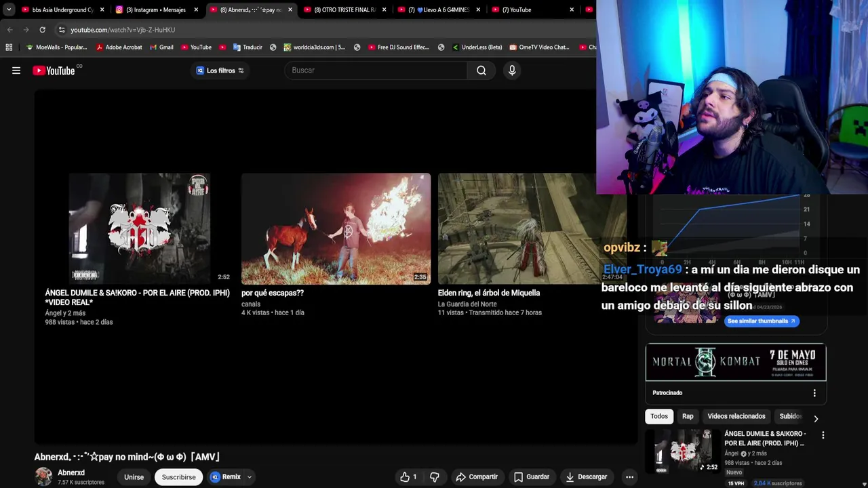Expand the Remix dropdown arrow

(249, 477)
